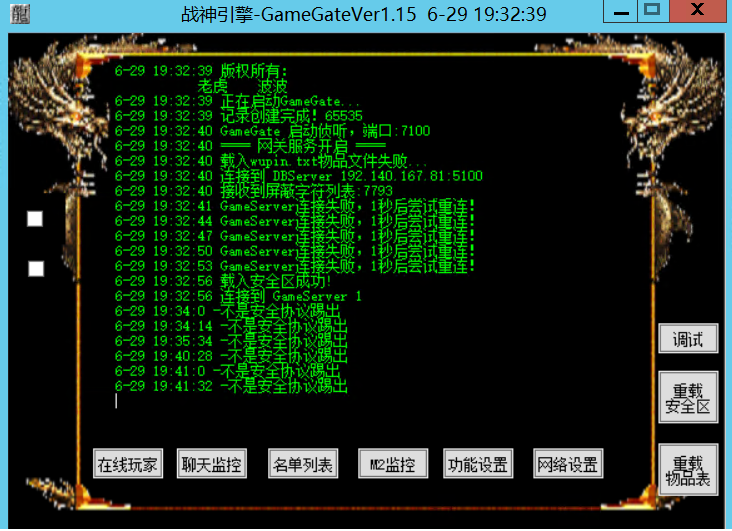The width and height of the screenshot is (732, 531).
Task: Select the 19:32:53 GameServer连接失败 log line
Action: click(295, 266)
